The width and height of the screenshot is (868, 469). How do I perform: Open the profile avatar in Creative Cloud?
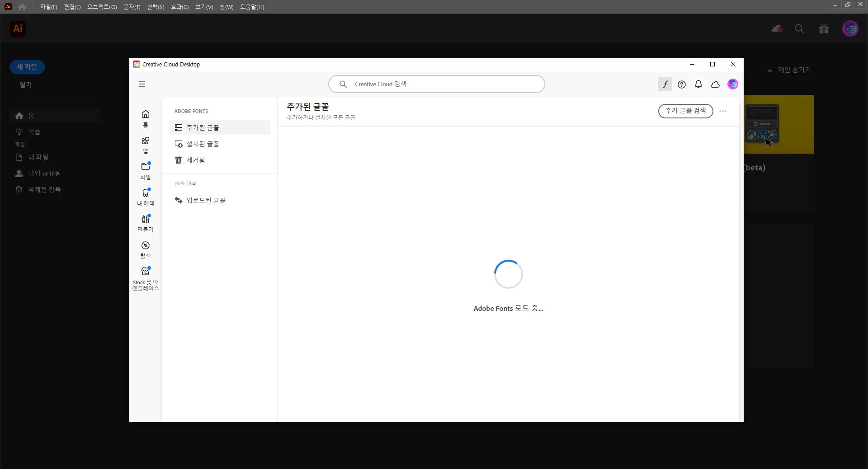click(x=733, y=84)
